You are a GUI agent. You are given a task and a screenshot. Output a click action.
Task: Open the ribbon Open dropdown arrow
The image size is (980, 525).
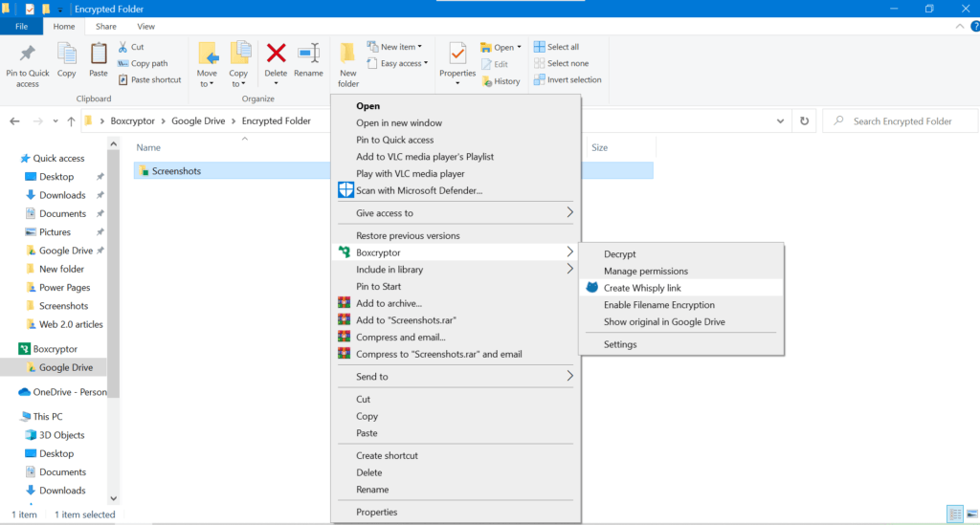click(x=520, y=48)
